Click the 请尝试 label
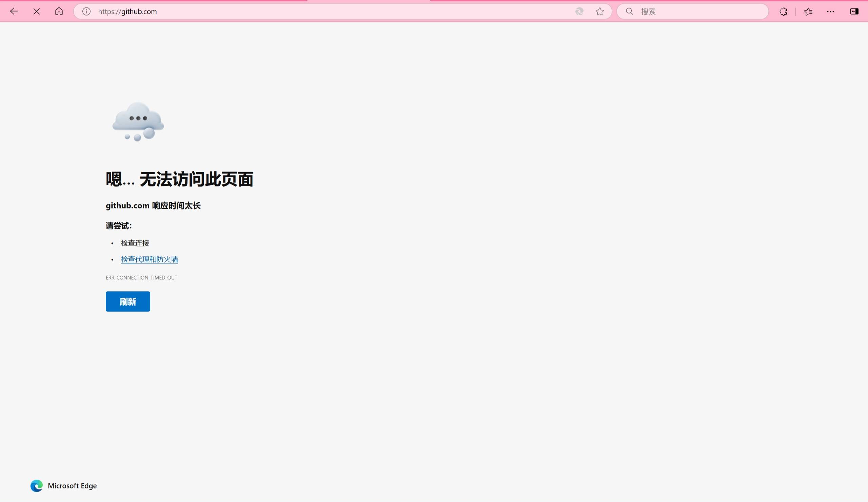Screen dimensions: 868x502 click(x=118, y=226)
